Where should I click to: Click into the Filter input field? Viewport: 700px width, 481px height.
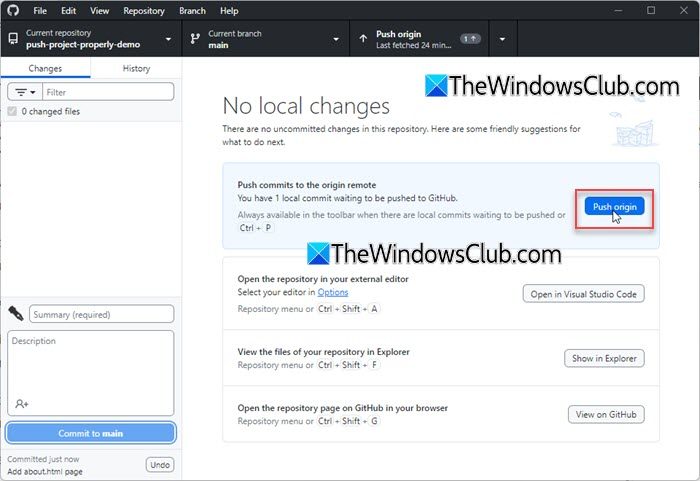tap(108, 92)
